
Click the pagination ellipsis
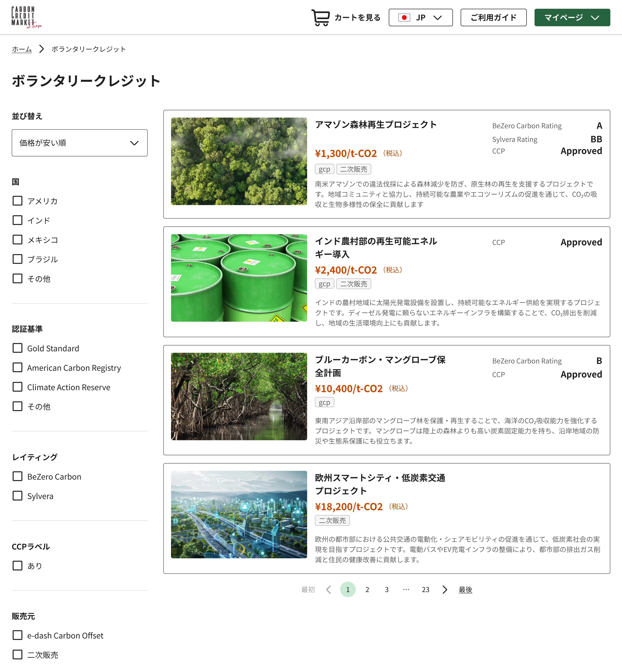(406, 590)
